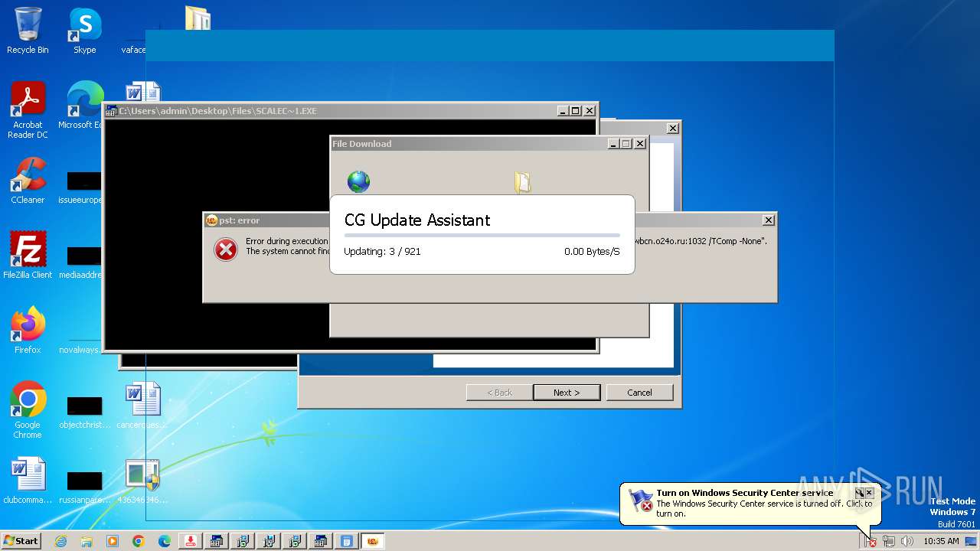The image size is (980, 551).
Task: Switch to the red download app in taskbar
Action: tap(191, 541)
